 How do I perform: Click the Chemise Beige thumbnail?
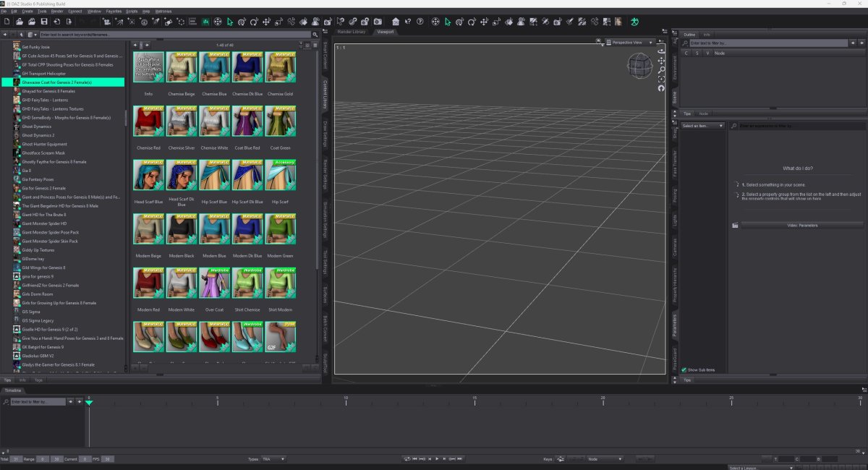click(x=181, y=67)
